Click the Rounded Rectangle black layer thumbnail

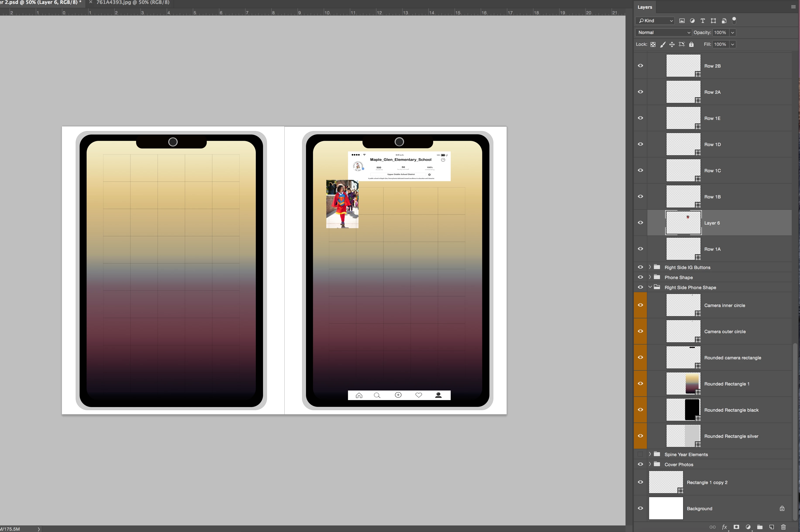(683, 409)
